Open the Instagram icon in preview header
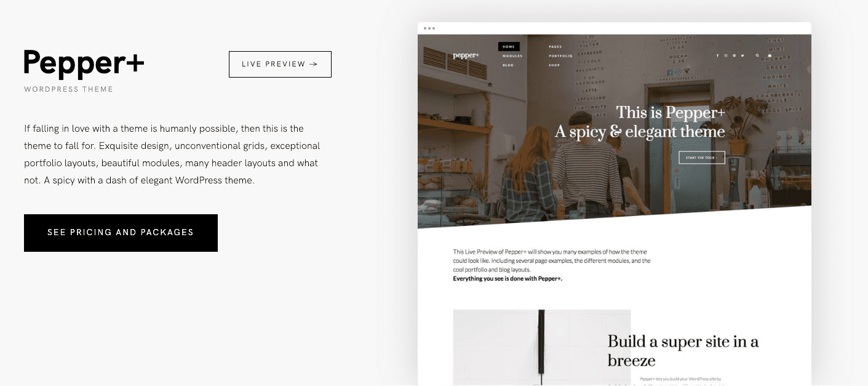This screenshot has height=386, width=868. (726, 55)
